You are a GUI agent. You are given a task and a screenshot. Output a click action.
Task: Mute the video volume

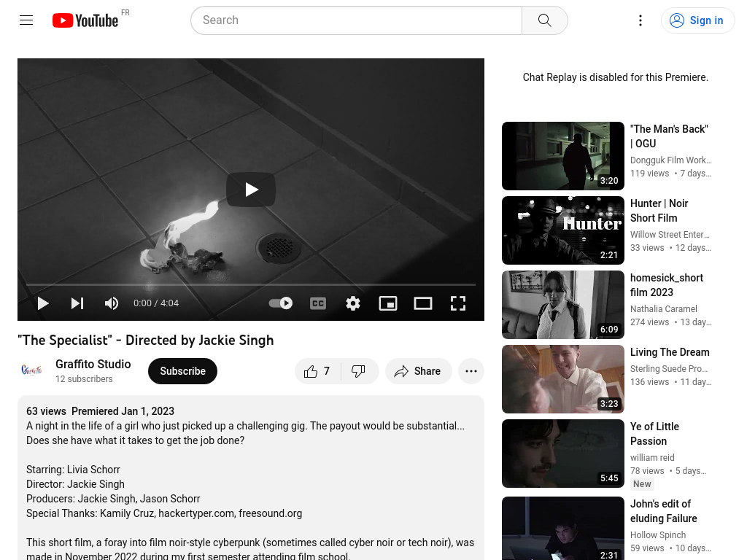coord(112,303)
